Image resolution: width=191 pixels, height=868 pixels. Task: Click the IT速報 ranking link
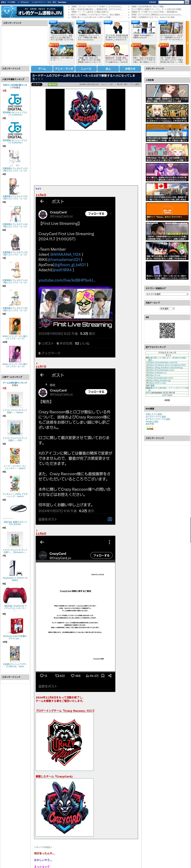tap(151, 386)
